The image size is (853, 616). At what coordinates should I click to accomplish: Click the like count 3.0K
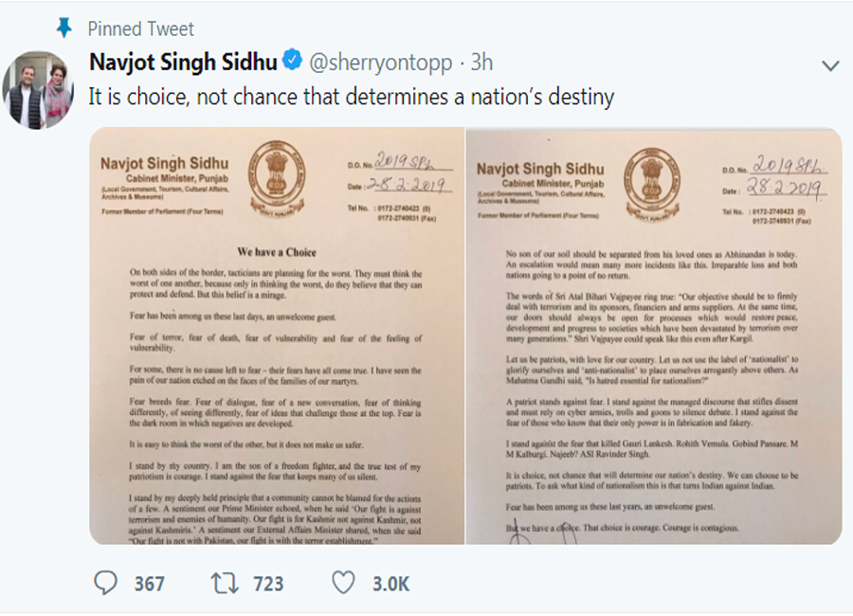click(x=389, y=584)
